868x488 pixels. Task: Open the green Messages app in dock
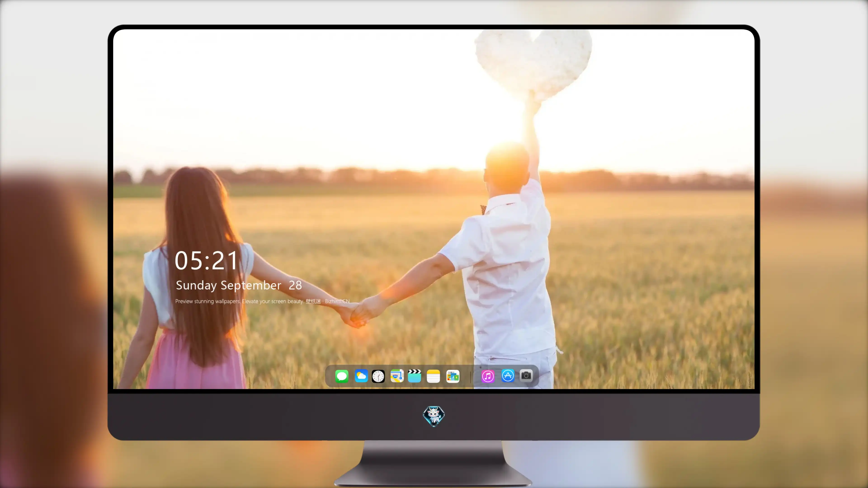342,376
